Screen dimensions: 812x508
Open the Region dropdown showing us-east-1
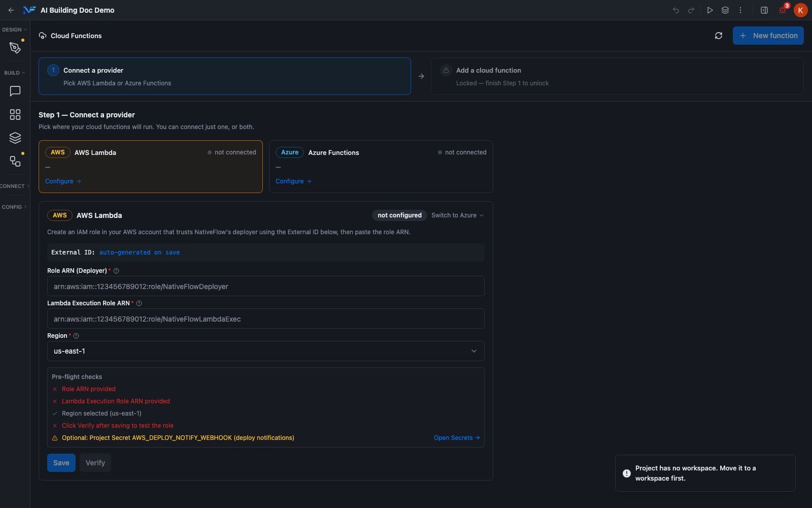click(266, 351)
